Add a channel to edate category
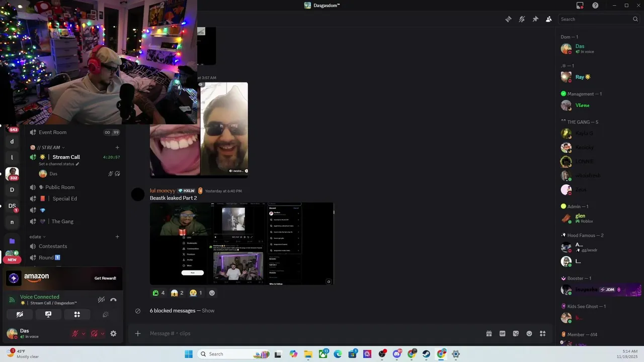The width and height of the screenshot is (644, 362). [117, 237]
